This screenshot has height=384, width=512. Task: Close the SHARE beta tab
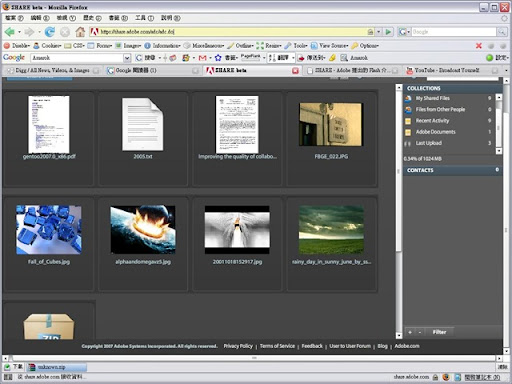coord(295,71)
